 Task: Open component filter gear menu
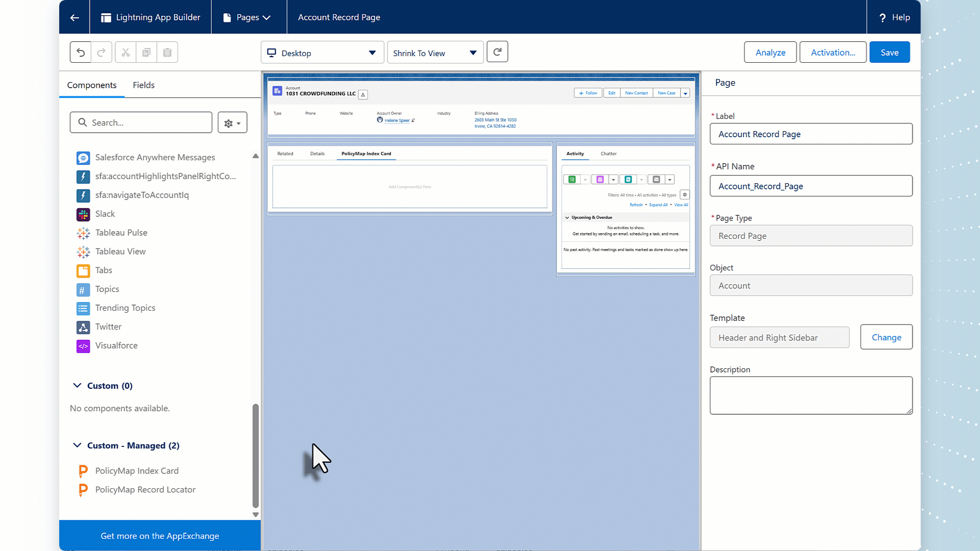232,123
